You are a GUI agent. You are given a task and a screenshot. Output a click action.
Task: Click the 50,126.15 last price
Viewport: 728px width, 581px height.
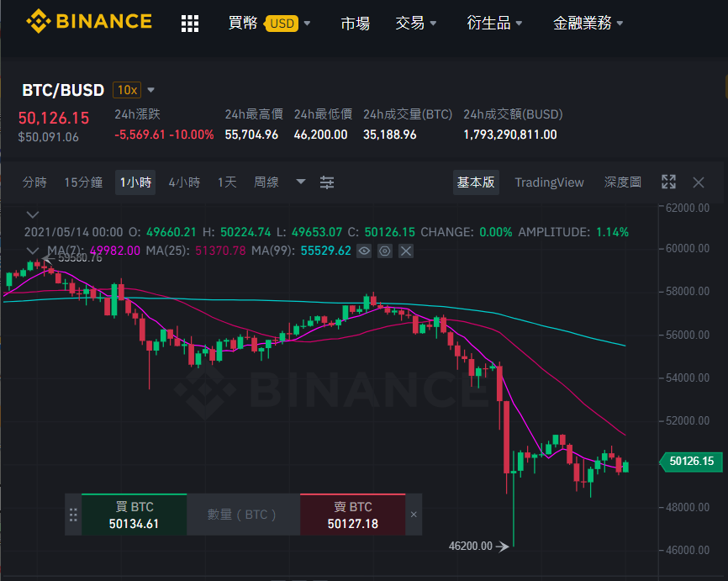click(x=54, y=118)
